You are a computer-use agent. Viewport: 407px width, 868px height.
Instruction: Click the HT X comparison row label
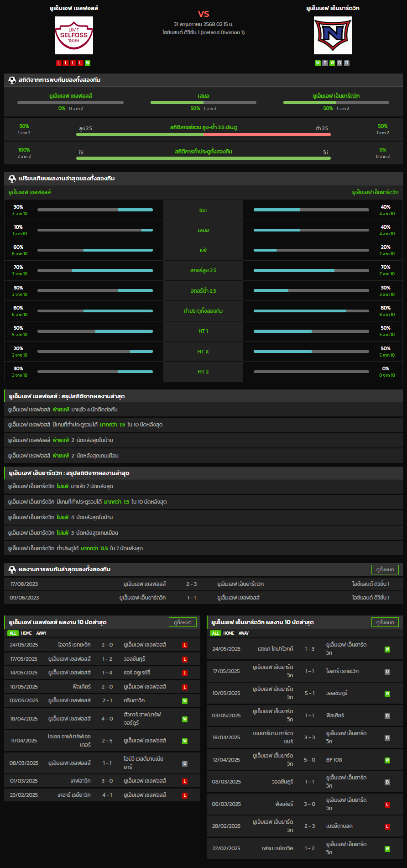[203, 352]
